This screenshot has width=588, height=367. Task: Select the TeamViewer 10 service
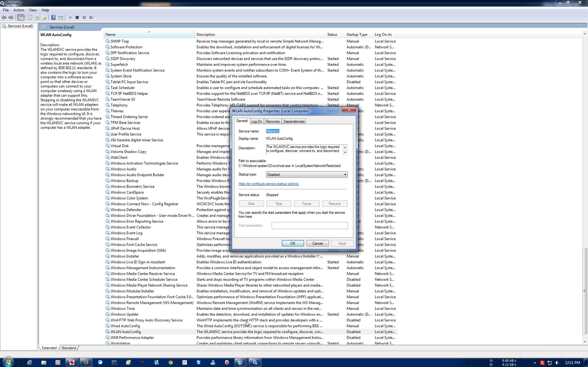(251, 99)
